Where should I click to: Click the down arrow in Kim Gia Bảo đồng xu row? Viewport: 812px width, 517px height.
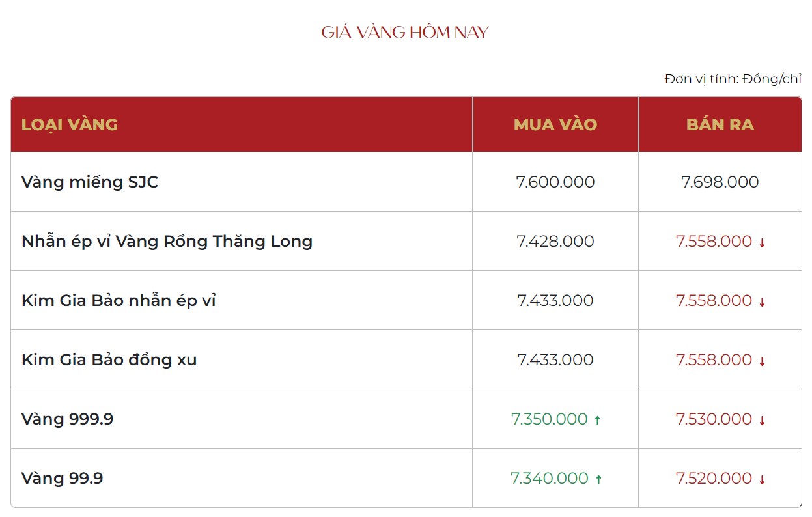[x=762, y=361]
